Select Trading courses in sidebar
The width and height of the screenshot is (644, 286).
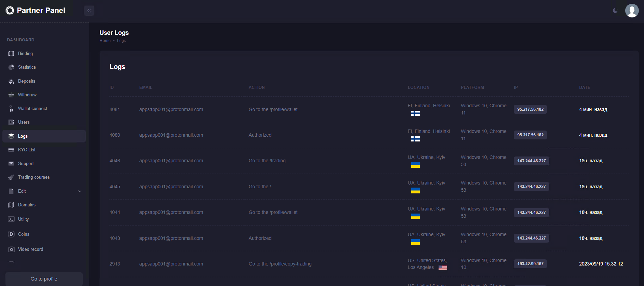point(34,177)
